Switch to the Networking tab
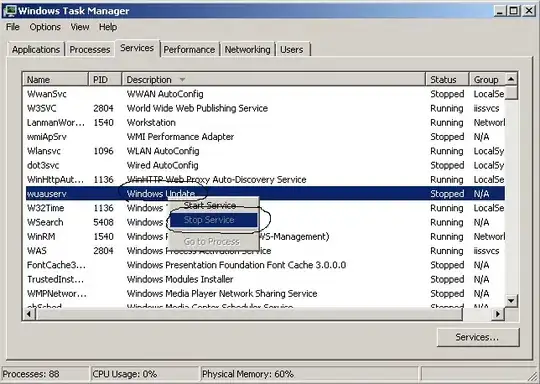The height and width of the screenshot is (384, 540). (x=247, y=50)
